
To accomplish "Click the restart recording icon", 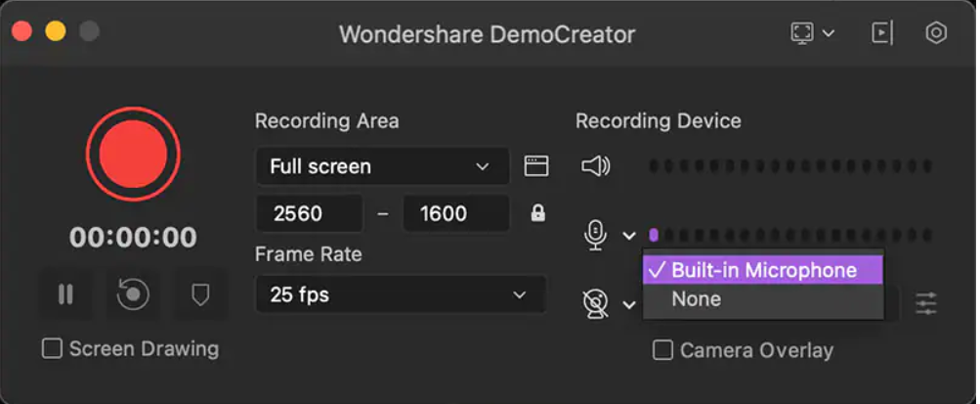I will [133, 293].
